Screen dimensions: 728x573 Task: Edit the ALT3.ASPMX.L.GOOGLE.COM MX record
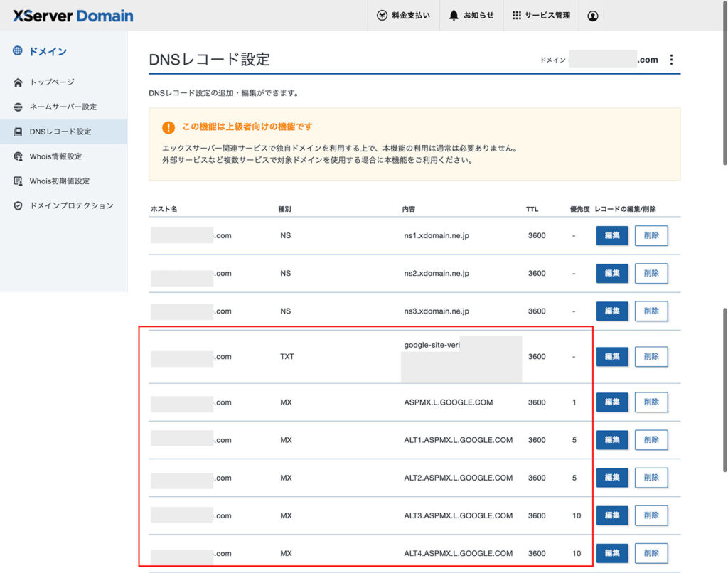(612, 515)
